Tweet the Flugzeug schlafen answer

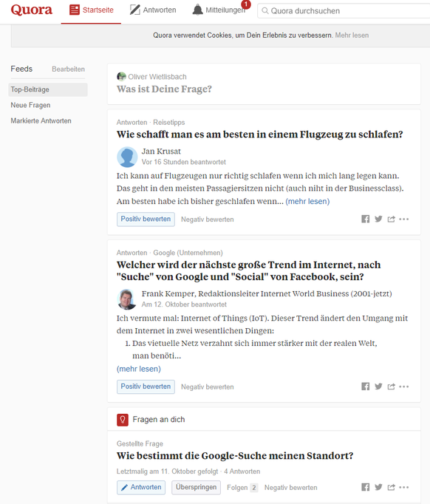click(378, 219)
